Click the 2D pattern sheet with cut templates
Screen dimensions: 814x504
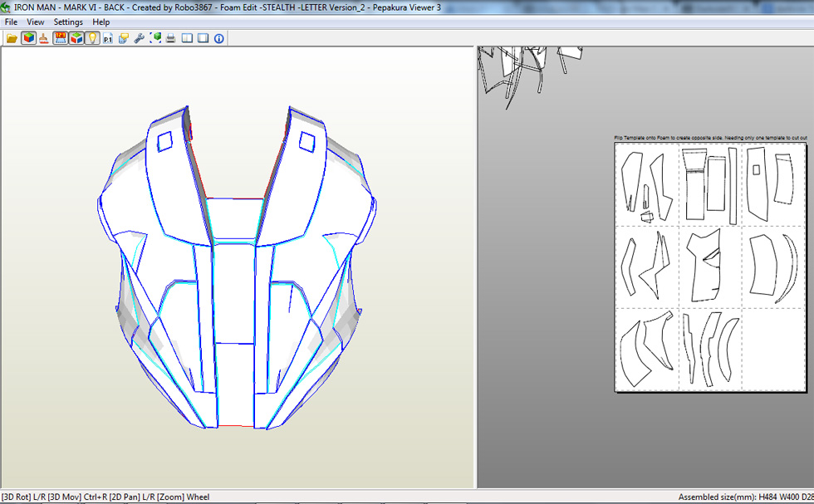pos(709,267)
